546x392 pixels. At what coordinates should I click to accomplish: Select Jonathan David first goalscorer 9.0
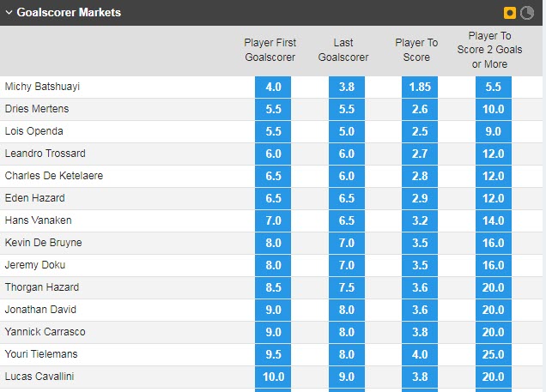pyautogui.click(x=273, y=310)
